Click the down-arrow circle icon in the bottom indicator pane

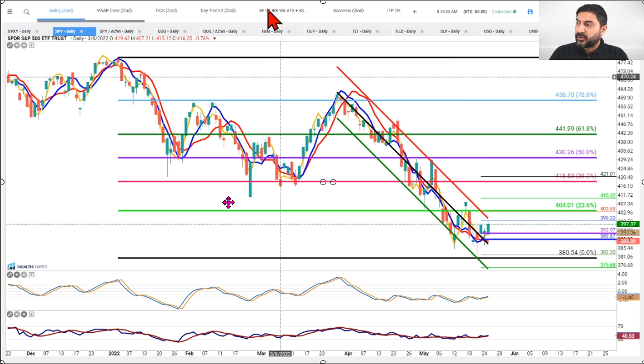[x=17, y=314]
